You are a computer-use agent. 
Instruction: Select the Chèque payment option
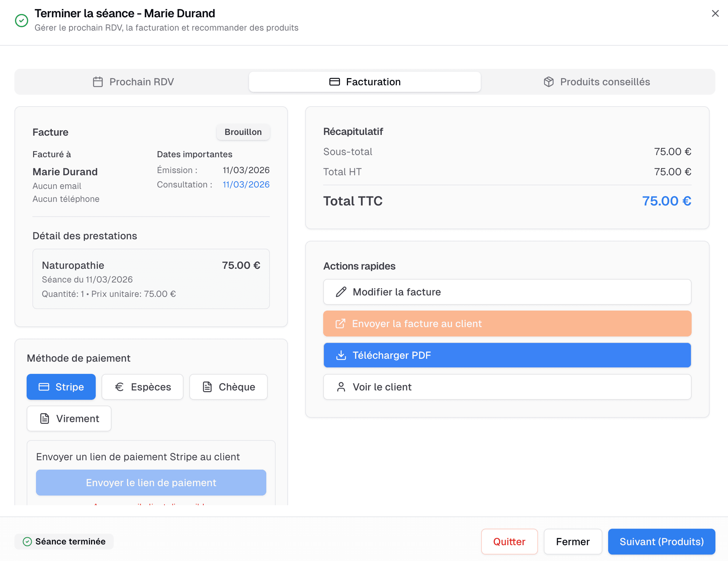coord(229,387)
